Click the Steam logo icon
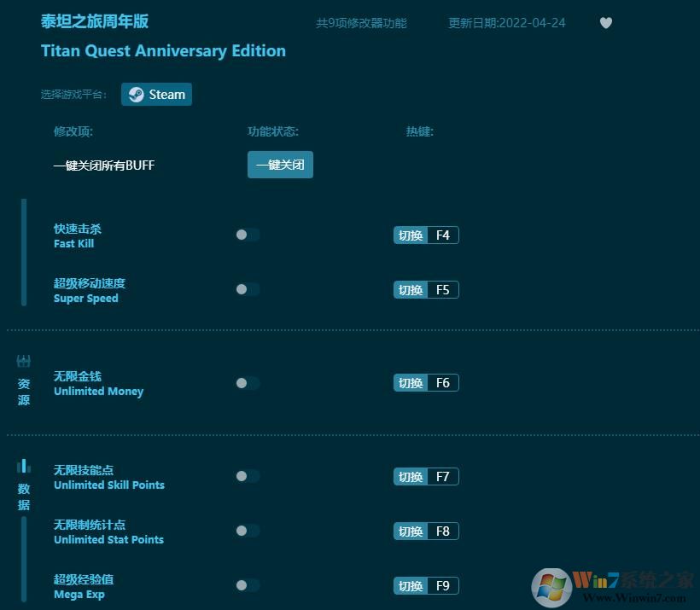The image size is (700, 610). 137,94
